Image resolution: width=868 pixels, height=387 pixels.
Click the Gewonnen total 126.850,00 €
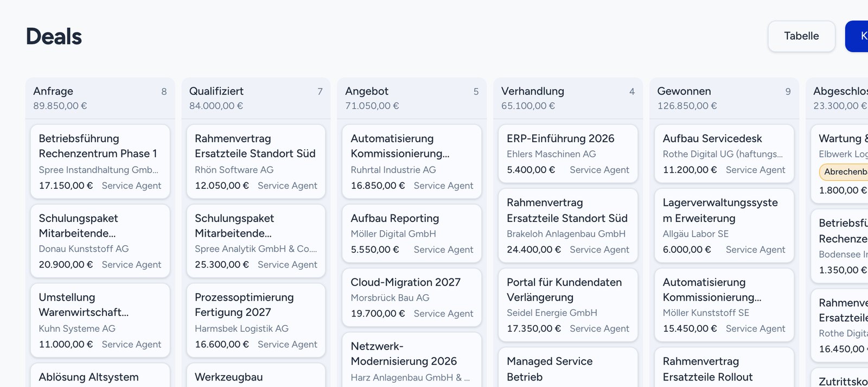[x=687, y=106]
